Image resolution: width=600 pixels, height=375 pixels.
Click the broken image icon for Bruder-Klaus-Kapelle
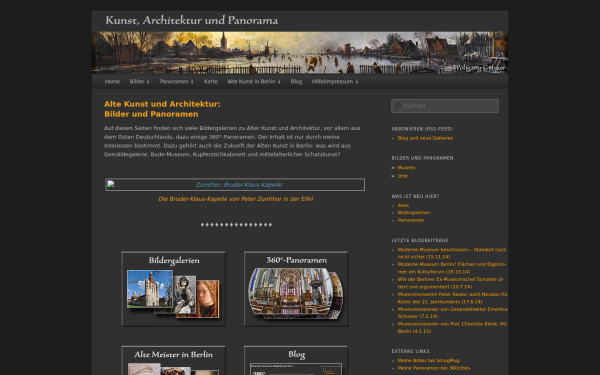coord(111,184)
